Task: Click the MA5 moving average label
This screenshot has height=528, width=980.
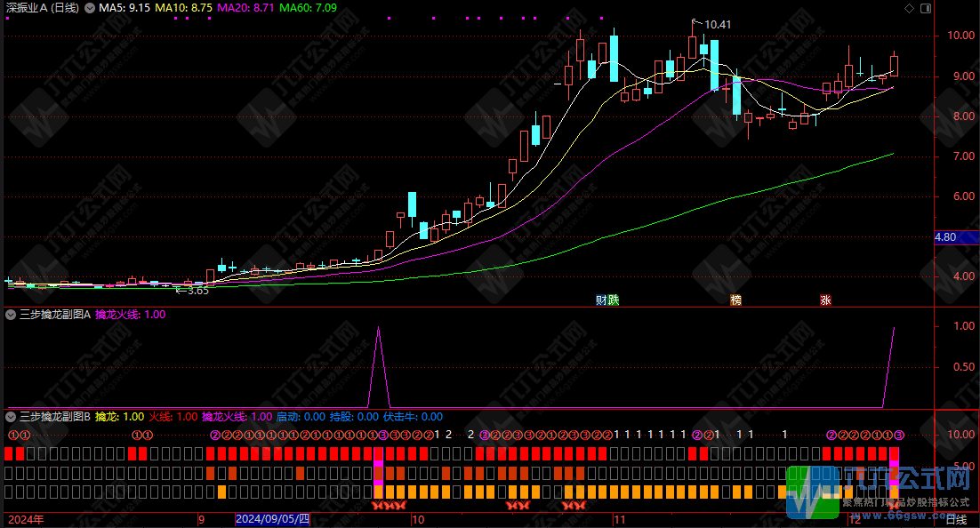Action: pos(124,8)
